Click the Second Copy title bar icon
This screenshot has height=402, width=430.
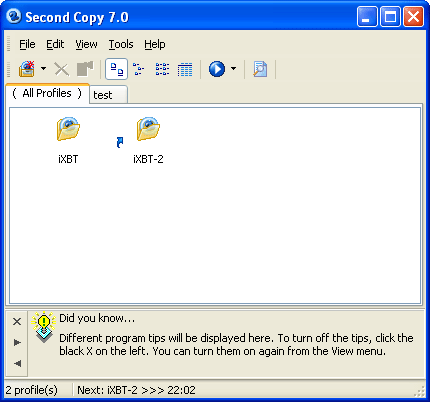14,16
